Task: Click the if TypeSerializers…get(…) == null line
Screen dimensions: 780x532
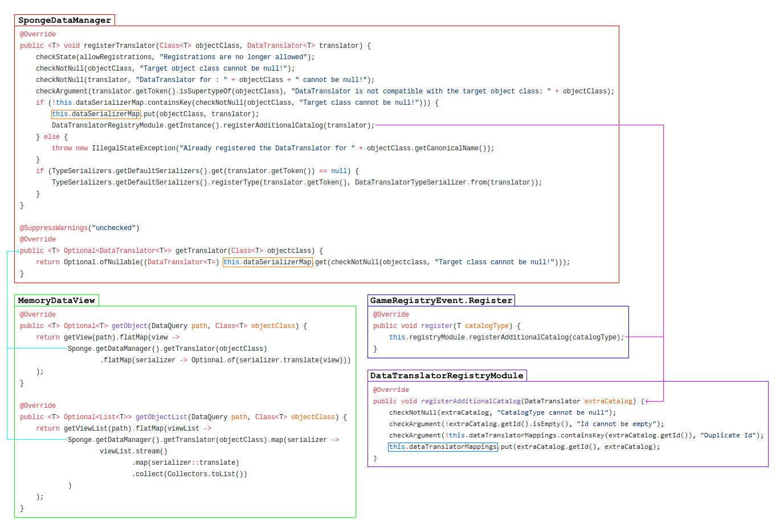Action: 197,171
